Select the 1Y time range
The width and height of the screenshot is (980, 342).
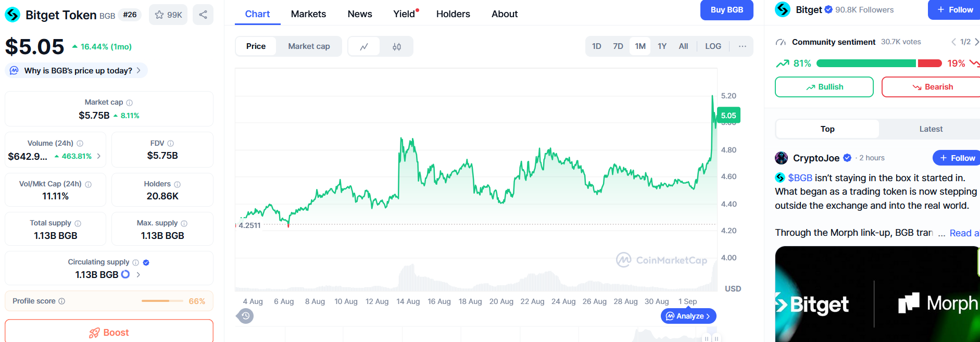[x=662, y=46]
